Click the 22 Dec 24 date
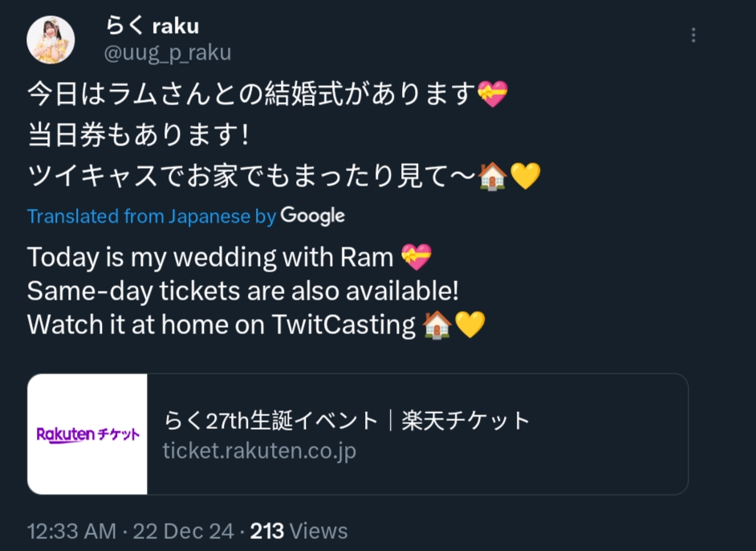Viewport: 756px width, 551px height. (183, 531)
